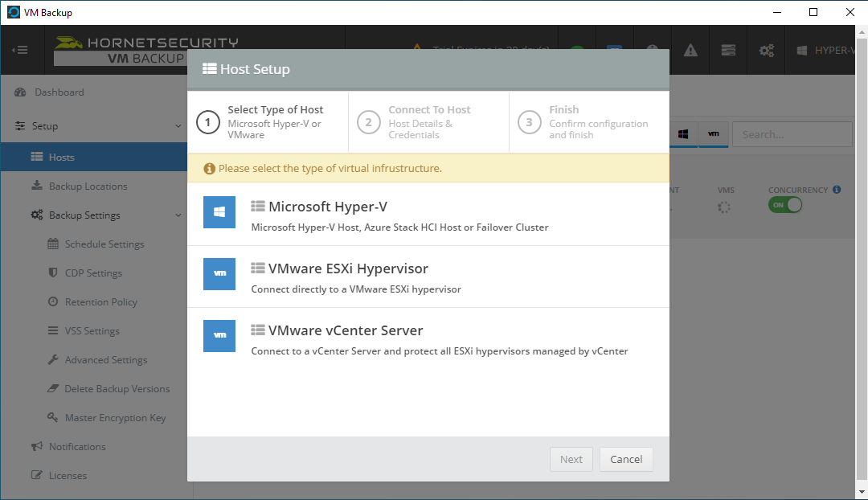Screen dimensions: 868x500
Task: Switch to the VMware filter tab
Action: click(x=714, y=134)
